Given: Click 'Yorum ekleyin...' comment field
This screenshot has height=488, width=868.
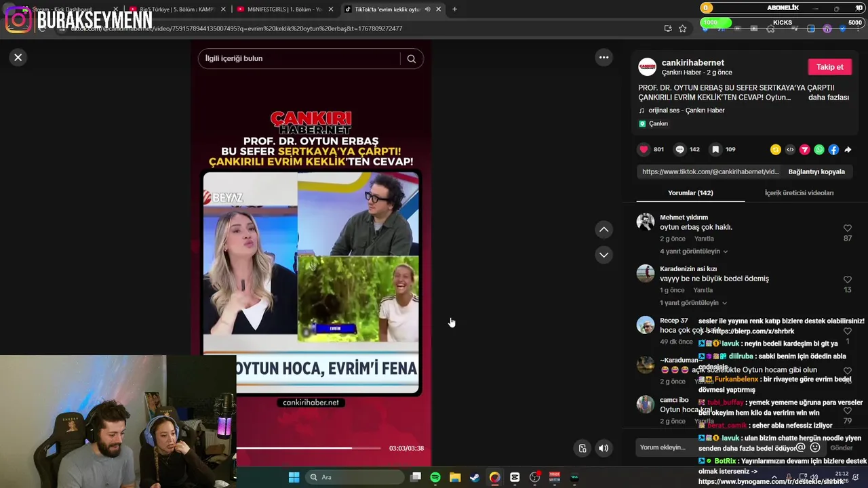Looking at the screenshot, I should pos(712,447).
